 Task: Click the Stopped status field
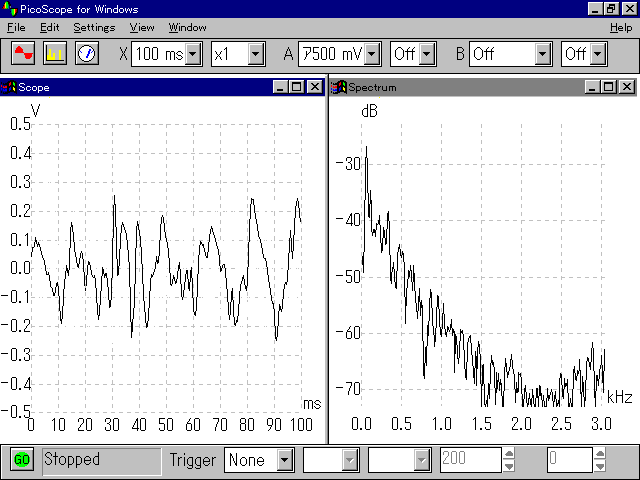click(102, 461)
